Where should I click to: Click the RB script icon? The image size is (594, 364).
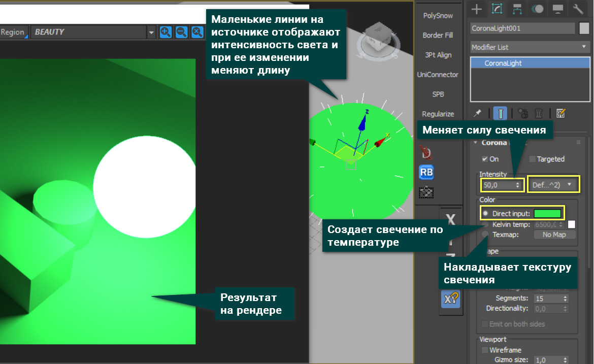(426, 172)
